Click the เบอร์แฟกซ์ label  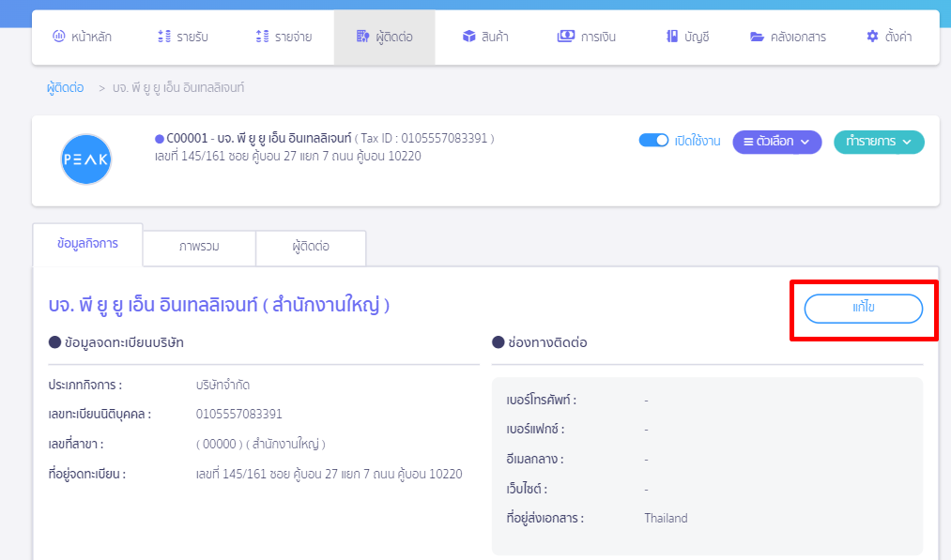(x=535, y=429)
